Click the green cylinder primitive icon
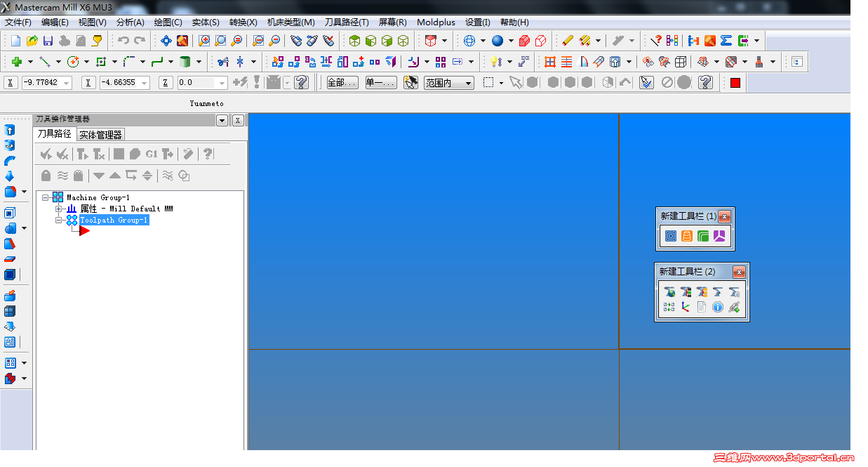 185,62
